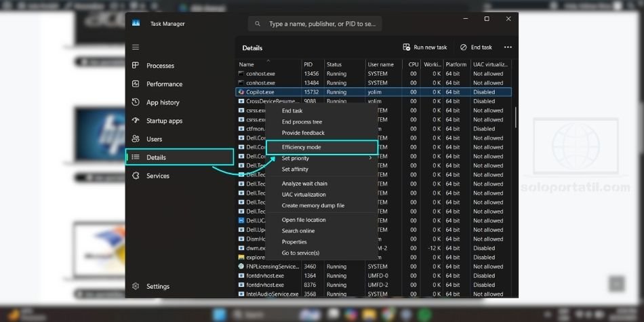Screen dimensions: 644x322
Task: Select End process tree in context menu
Action: 302,122
